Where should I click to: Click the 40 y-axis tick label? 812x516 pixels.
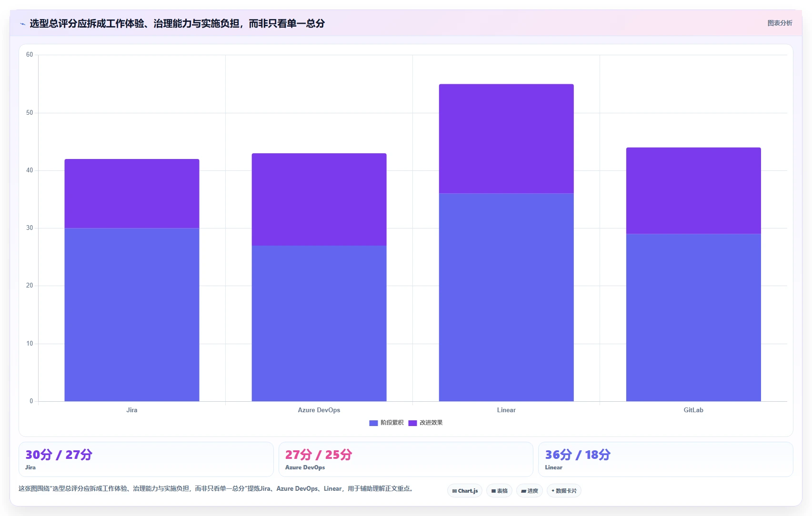tap(30, 170)
